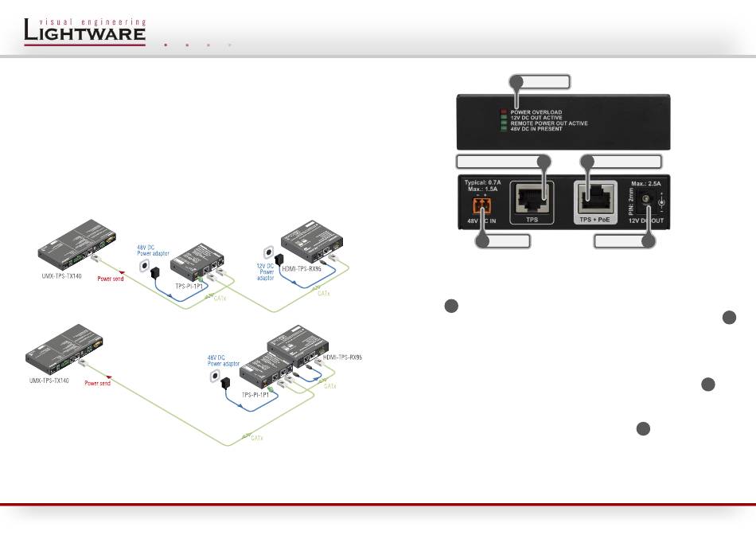Click the 48V DC power adaptor plug in upper diagram

[x=154, y=272]
